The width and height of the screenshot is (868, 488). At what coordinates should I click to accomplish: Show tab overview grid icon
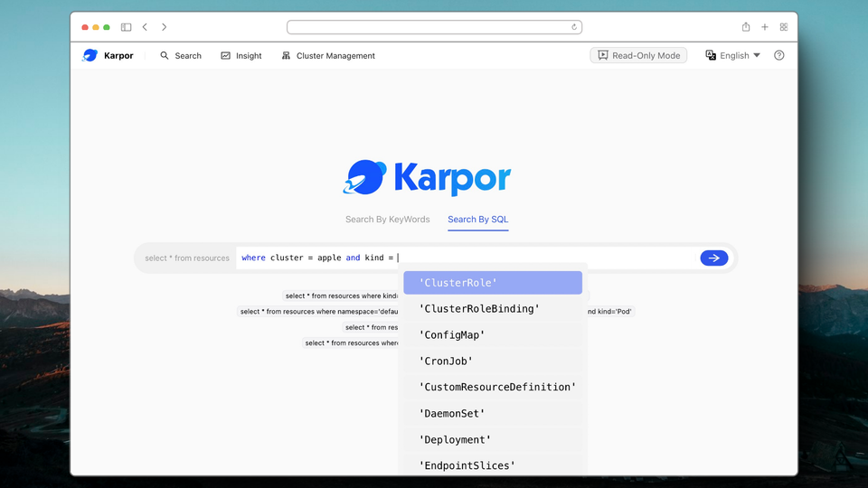point(784,27)
